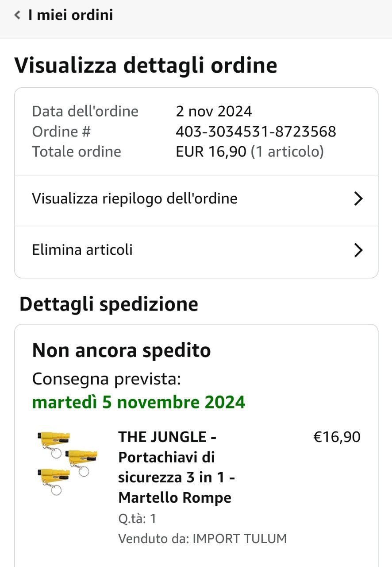Image resolution: width=392 pixels, height=567 pixels.
Task: Click the green delivery date martedì 5 novembre
Action: 138,402
